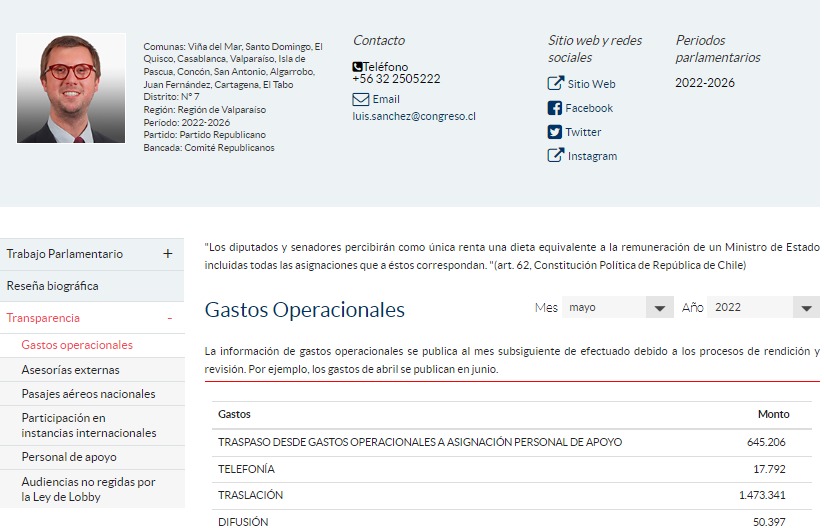Viewport: 824px width, 528px height.
Task: Click the 2022-2026 parliamentary period link
Action: [704, 83]
